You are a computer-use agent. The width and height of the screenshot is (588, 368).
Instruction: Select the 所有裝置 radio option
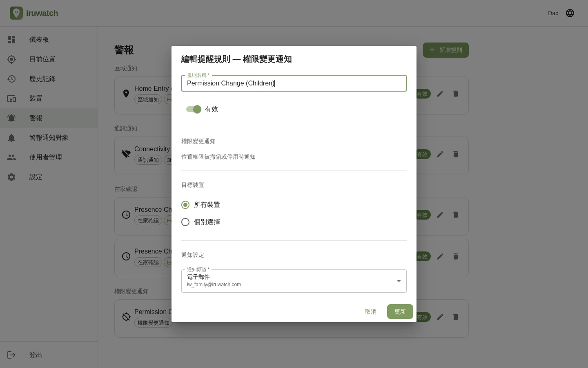[x=185, y=205]
